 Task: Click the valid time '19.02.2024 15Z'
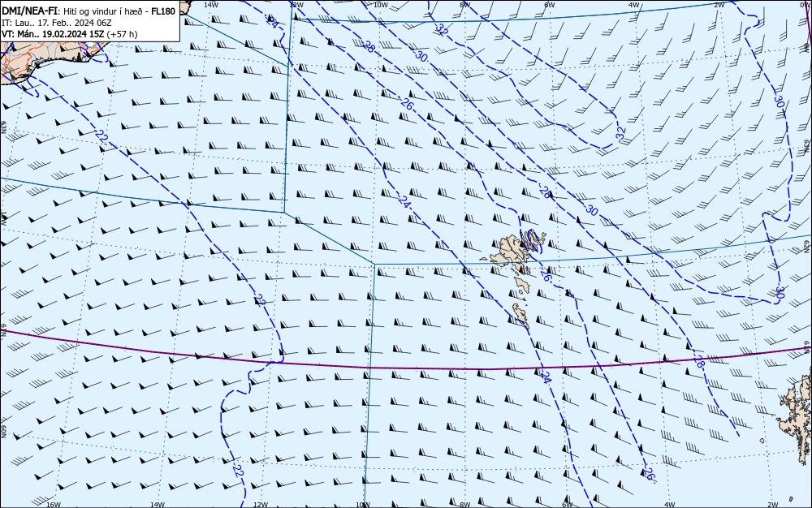coord(75,34)
